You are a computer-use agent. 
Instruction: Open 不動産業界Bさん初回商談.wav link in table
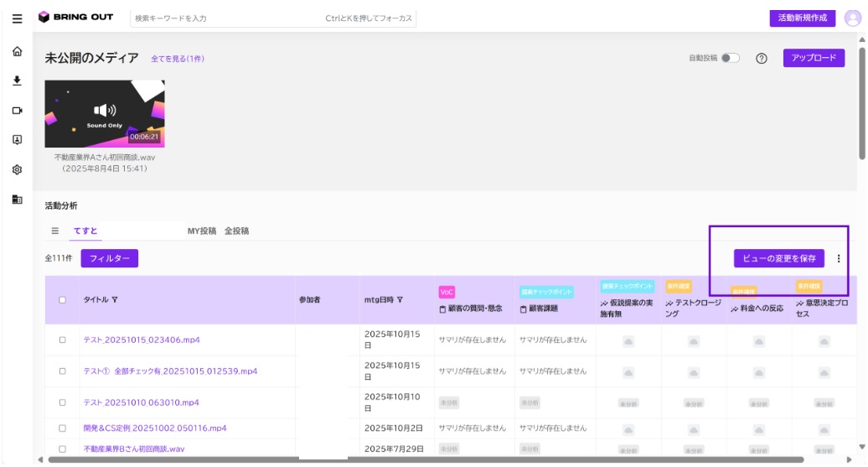click(x=134, y=449)
